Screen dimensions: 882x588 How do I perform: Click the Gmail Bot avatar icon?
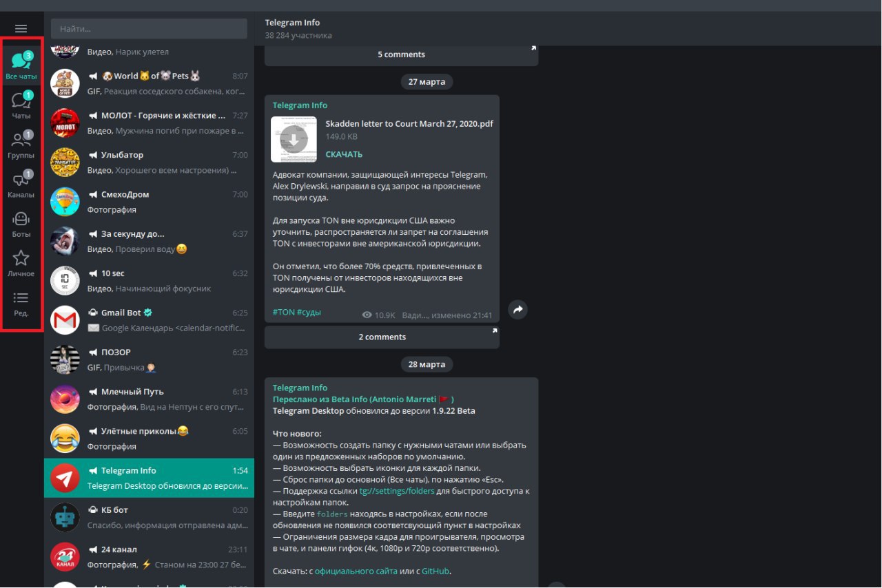(65, 320)
